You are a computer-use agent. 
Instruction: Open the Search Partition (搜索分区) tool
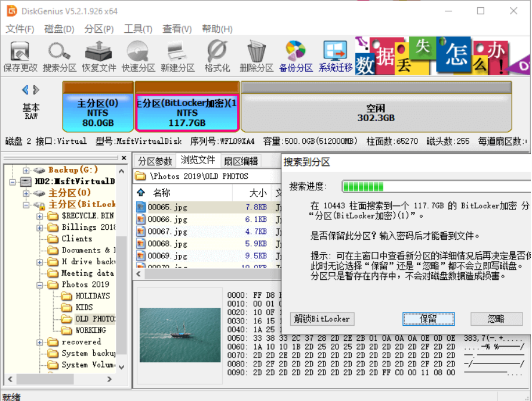coord(59,56)
